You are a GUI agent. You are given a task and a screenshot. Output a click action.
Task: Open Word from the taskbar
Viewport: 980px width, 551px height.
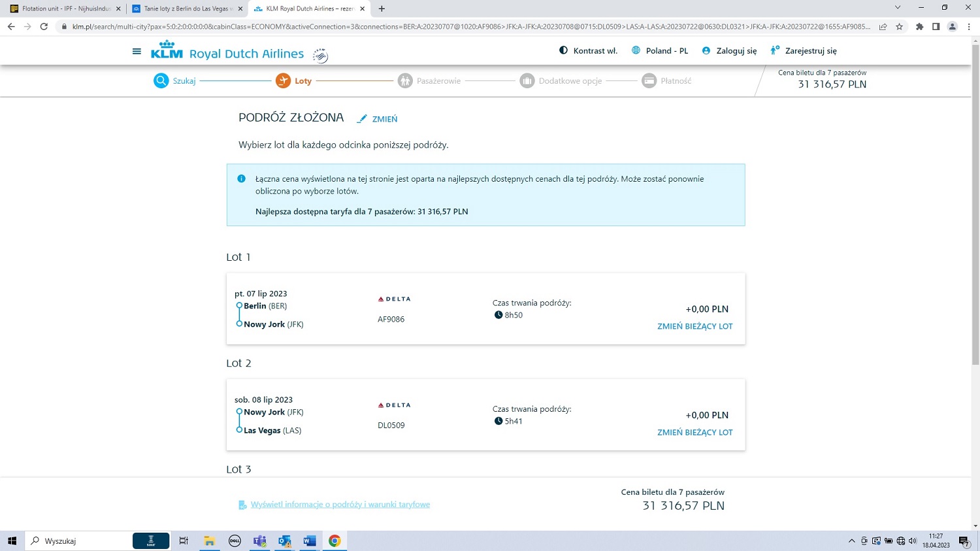click(x=310, y=541)
